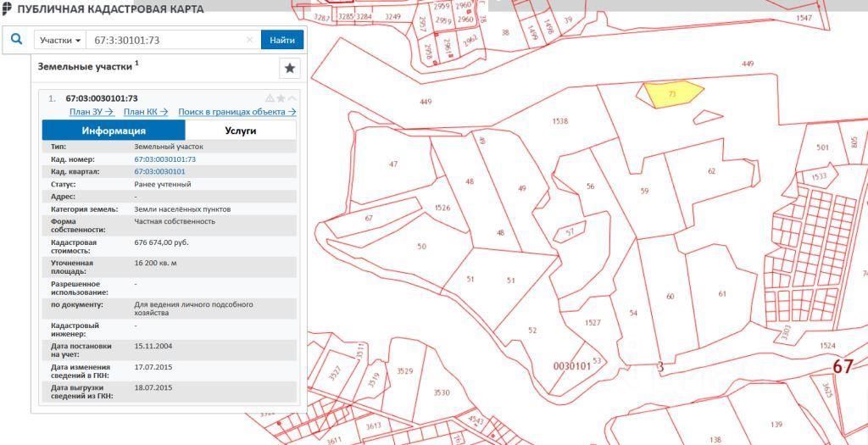Screen dimensions: 868x445
Task: Open the План КК link
Action: pyautogui.click(x=146, y=112)
